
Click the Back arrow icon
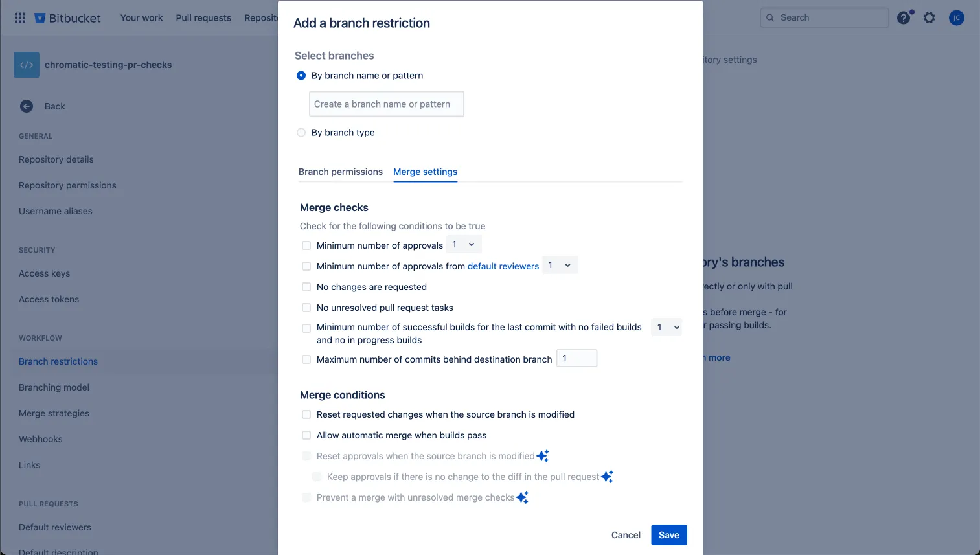pos(27,106)
